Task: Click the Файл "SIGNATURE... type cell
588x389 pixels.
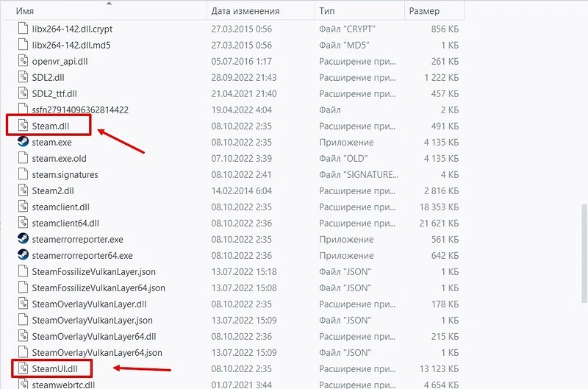Action: (359, 174)
